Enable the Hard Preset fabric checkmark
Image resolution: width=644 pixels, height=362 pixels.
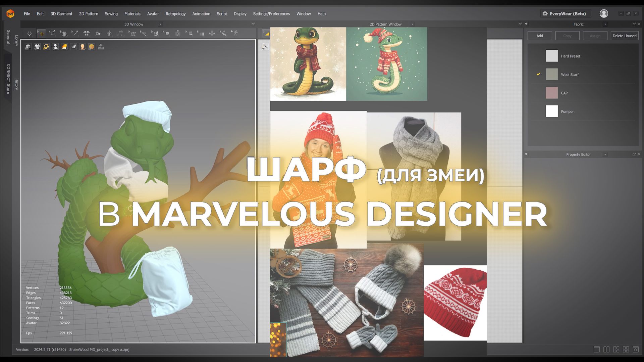click(539, 56)
